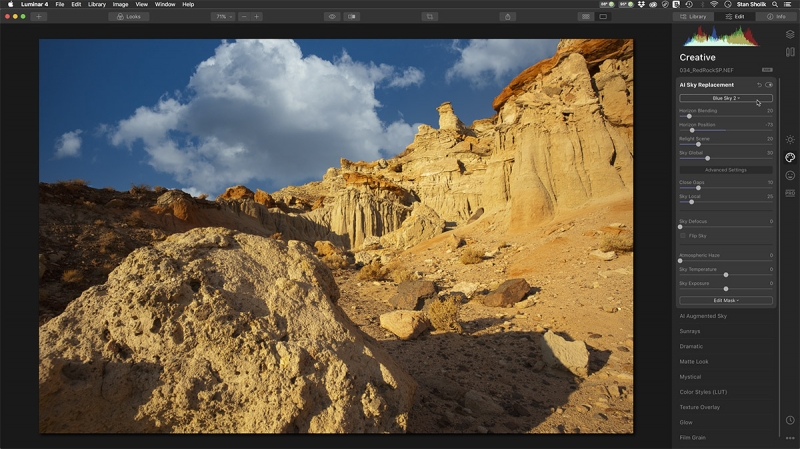This screenshot has width=800, height=449.
Task: Click the desert rock photo canvas
Action: (x=336, y=236)
